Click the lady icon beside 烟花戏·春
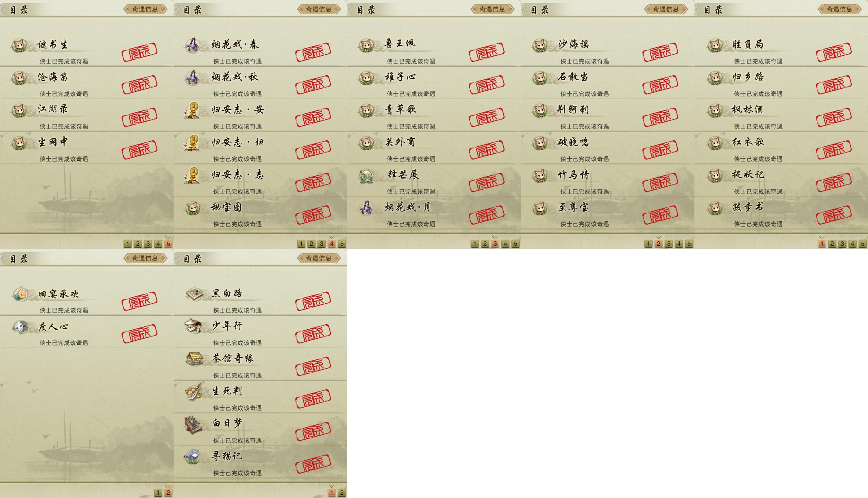This screenshot has height=498, width=868. click(x=192, y=45)
